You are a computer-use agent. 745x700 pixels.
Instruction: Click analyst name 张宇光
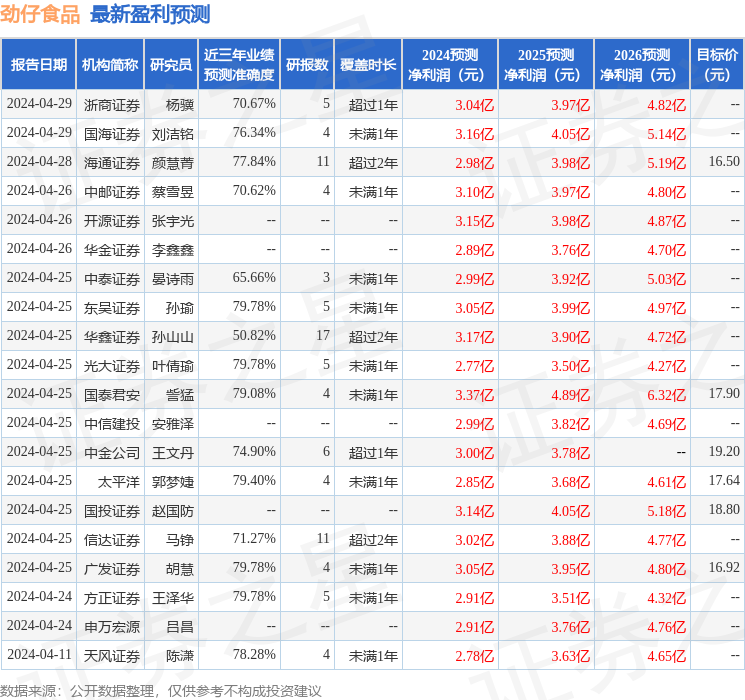[173, 221]
